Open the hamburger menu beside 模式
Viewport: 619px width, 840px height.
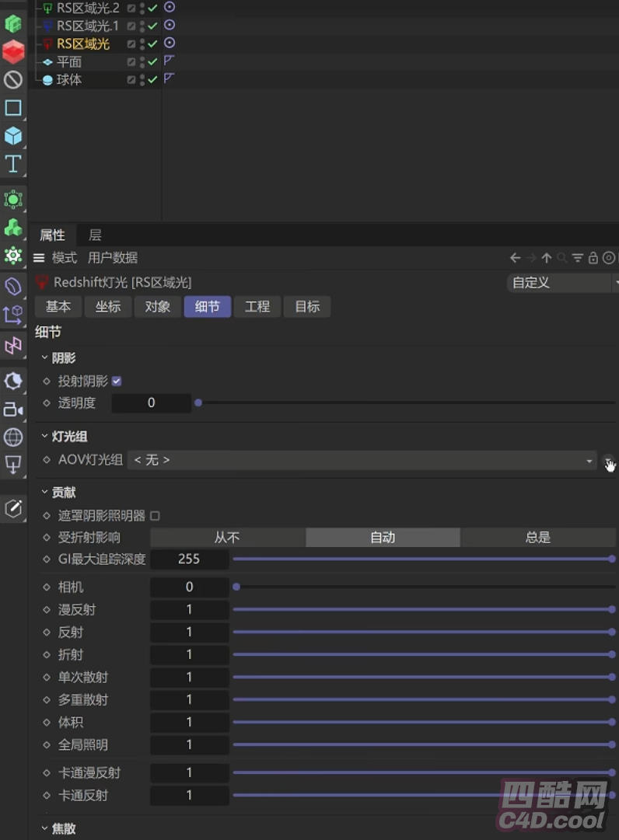coord(39,258)
